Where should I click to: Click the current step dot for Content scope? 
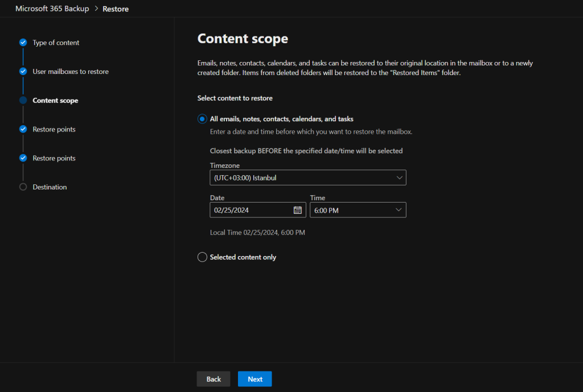point(23,101)
